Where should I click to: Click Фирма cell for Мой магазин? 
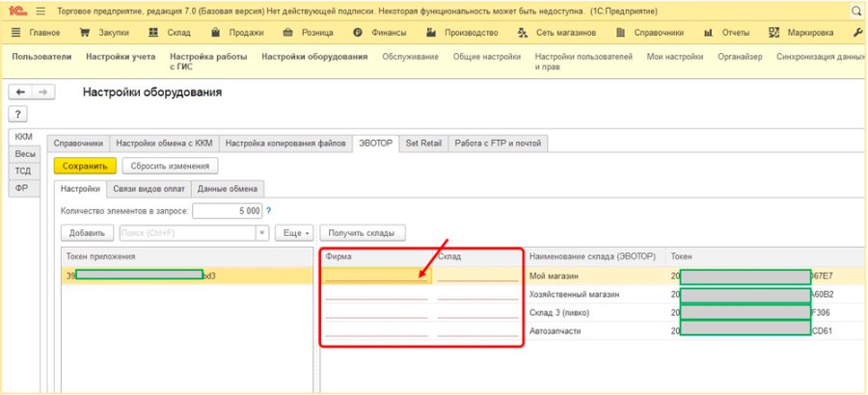[x=376, y=276]
